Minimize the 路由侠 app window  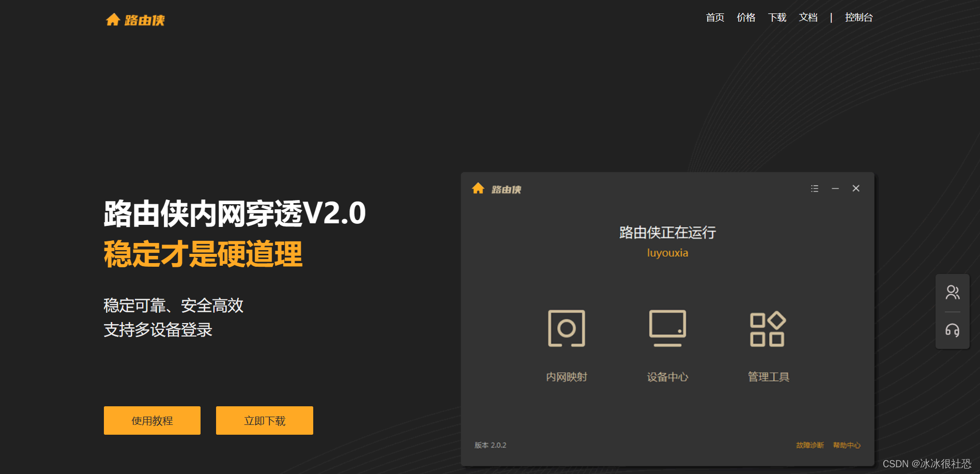[x=835, y=189]
